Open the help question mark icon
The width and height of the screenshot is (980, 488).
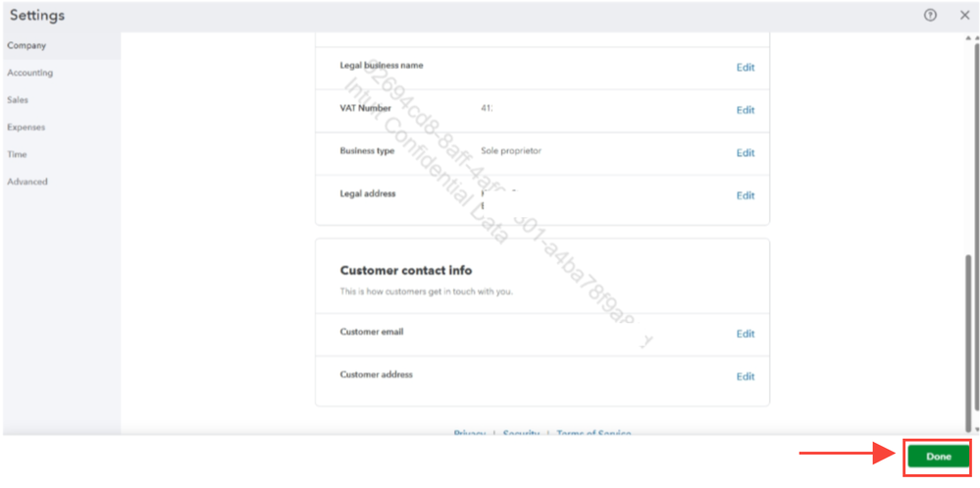click(x=930, y=16)
